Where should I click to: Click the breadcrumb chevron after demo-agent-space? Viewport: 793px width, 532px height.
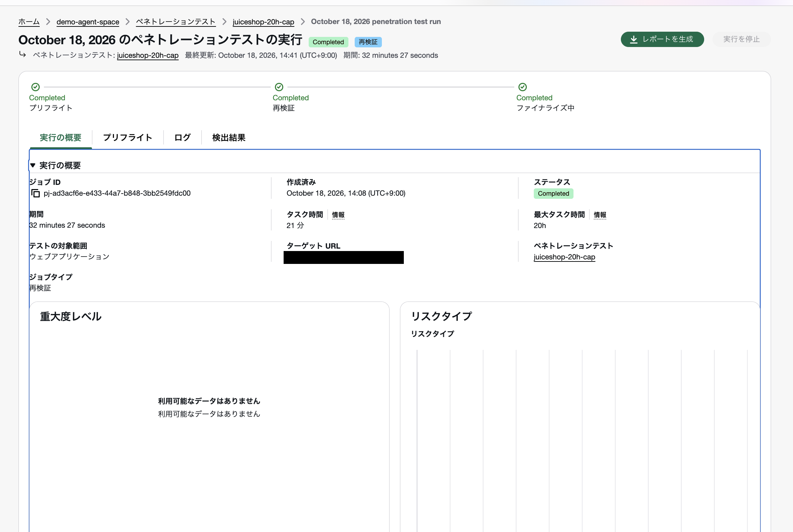[128, 22]
